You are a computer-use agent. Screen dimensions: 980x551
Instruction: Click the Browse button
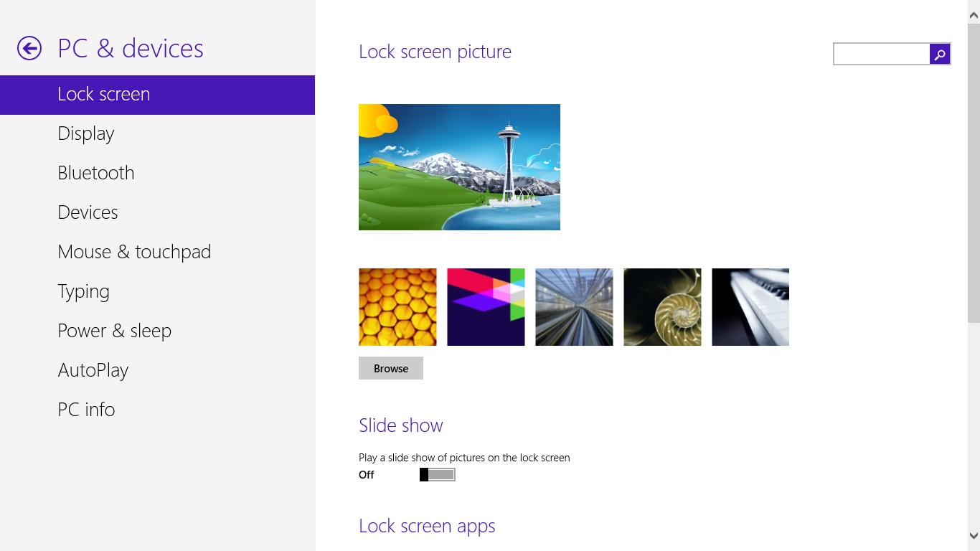point(391,368)
